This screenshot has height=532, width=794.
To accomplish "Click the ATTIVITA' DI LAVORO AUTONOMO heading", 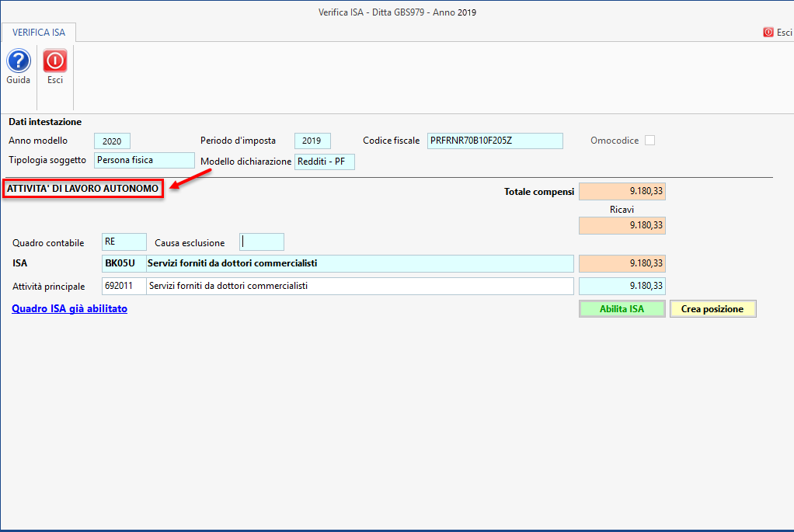I will (x=82, y=189).
